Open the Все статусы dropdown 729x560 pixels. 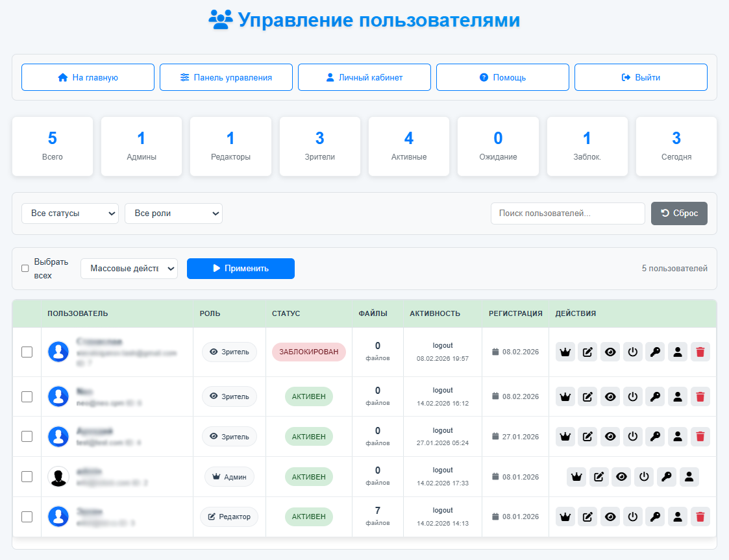point(69,213)
